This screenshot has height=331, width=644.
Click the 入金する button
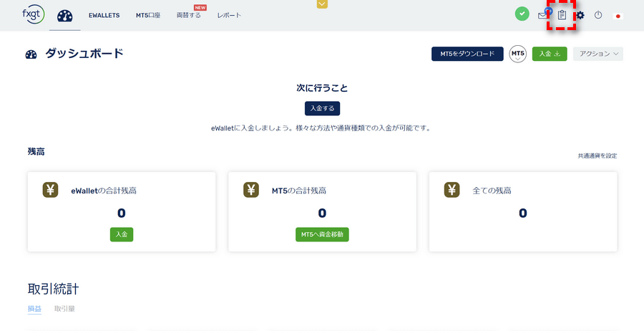tap(323, 109)
